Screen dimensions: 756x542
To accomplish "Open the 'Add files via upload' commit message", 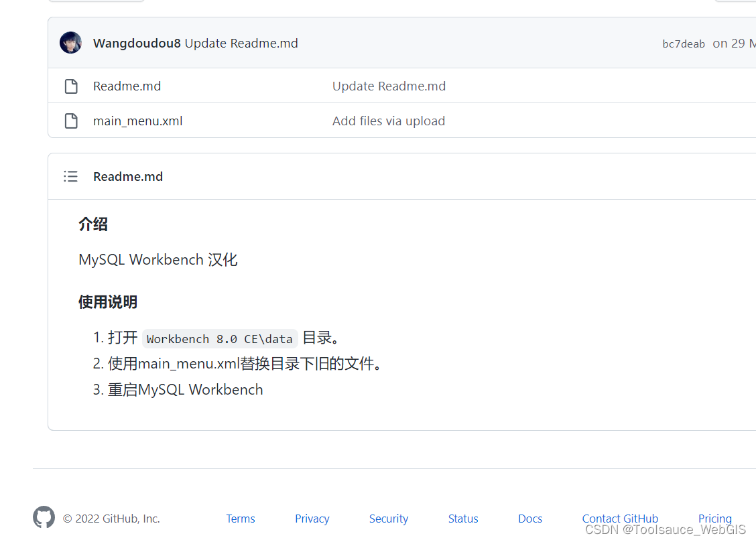I will coord(389,121).
